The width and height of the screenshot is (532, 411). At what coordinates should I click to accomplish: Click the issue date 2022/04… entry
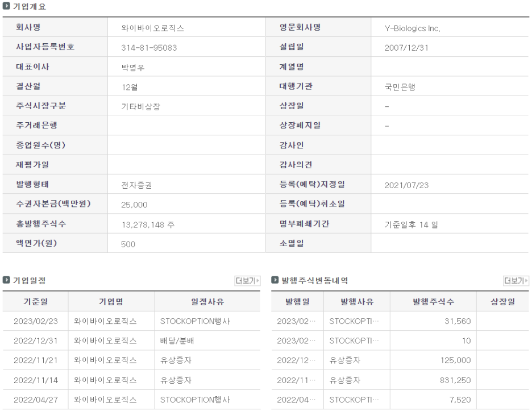[296, 400]
